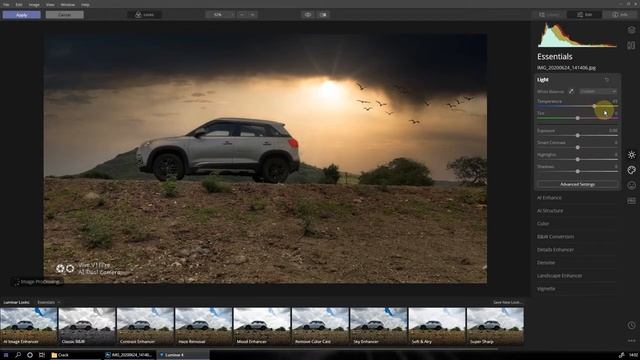Apply the Contrast Enhancer look
The height and width of the screenshot is (360, 640).
(145, 327)
